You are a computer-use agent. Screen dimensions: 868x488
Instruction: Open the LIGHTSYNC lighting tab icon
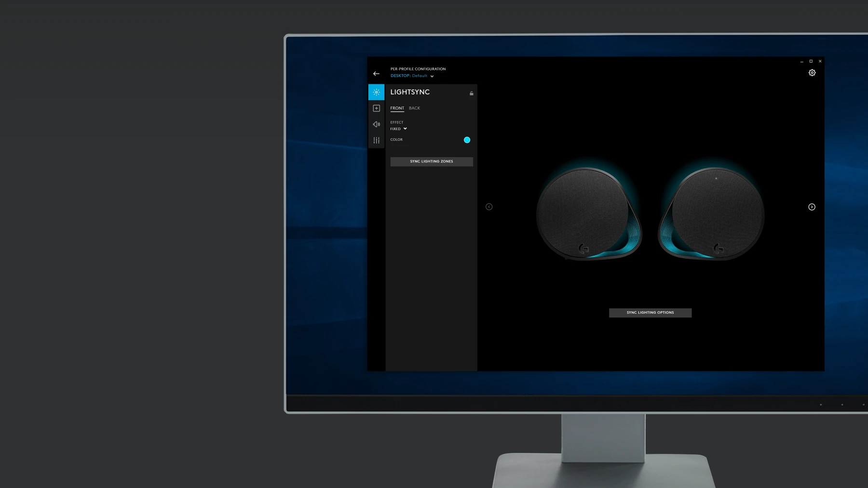376,92
